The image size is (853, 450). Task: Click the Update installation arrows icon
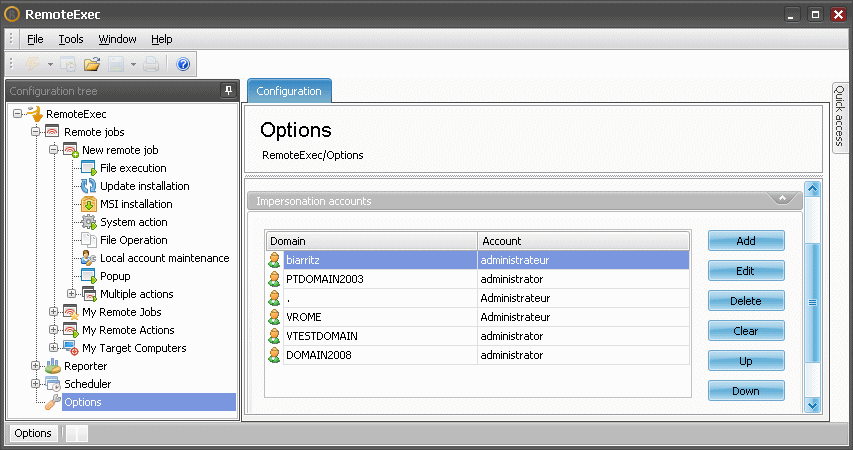[x=89, y=186]
